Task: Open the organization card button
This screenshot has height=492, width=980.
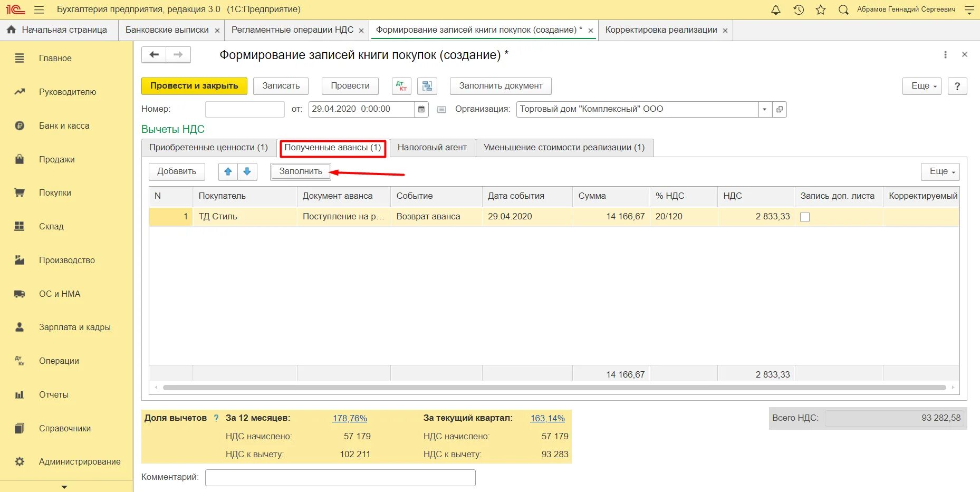Action: click(779, 109)
